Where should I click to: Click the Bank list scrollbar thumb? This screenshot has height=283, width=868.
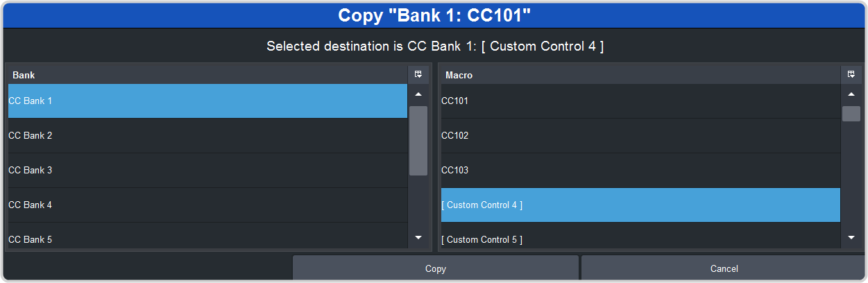418,140
